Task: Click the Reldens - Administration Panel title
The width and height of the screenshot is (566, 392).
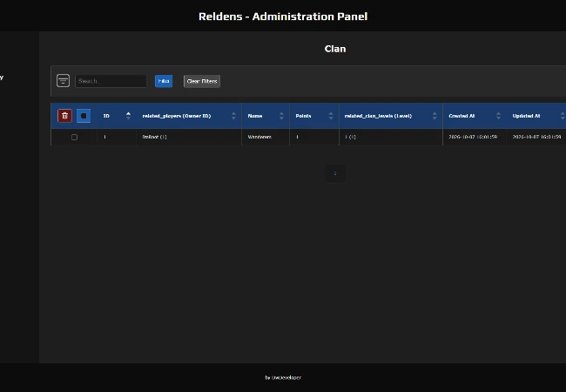Action: (283, 17)
